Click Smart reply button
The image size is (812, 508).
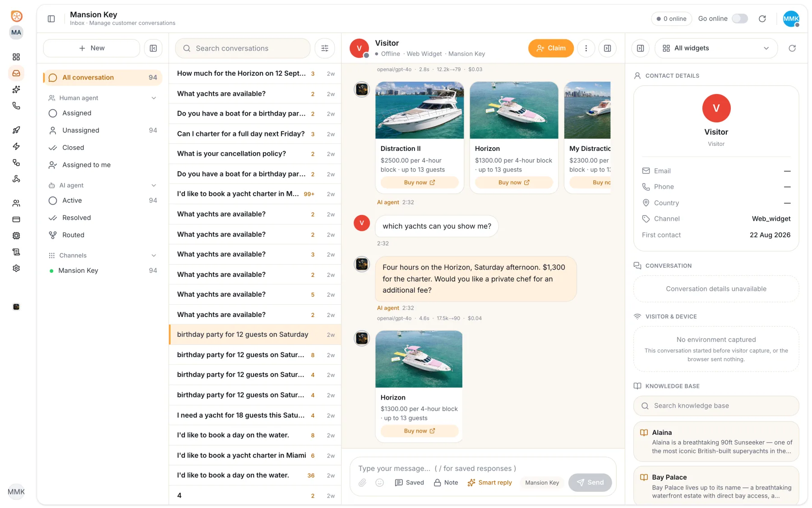489,483
